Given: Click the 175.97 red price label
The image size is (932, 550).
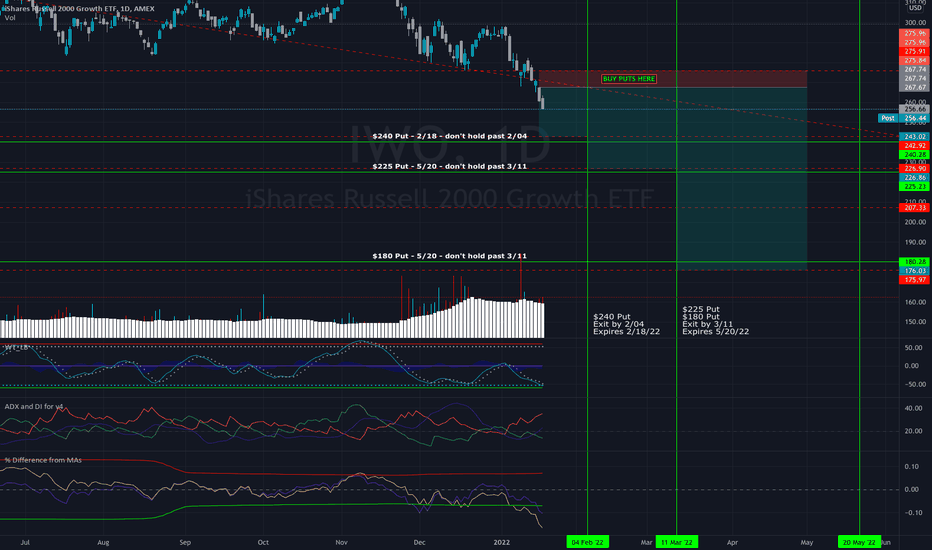Looking at the screenshot, I should [x=915, y=279].
